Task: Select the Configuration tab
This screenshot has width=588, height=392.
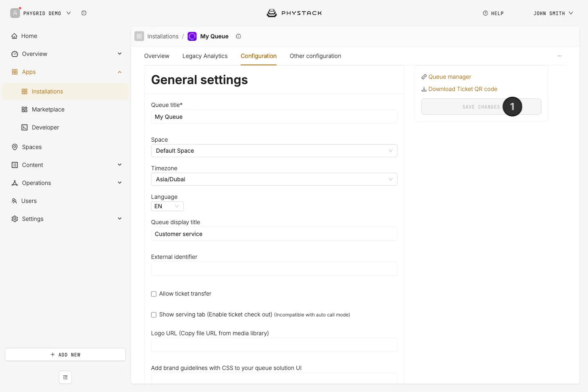Action: tap(258, 56)
